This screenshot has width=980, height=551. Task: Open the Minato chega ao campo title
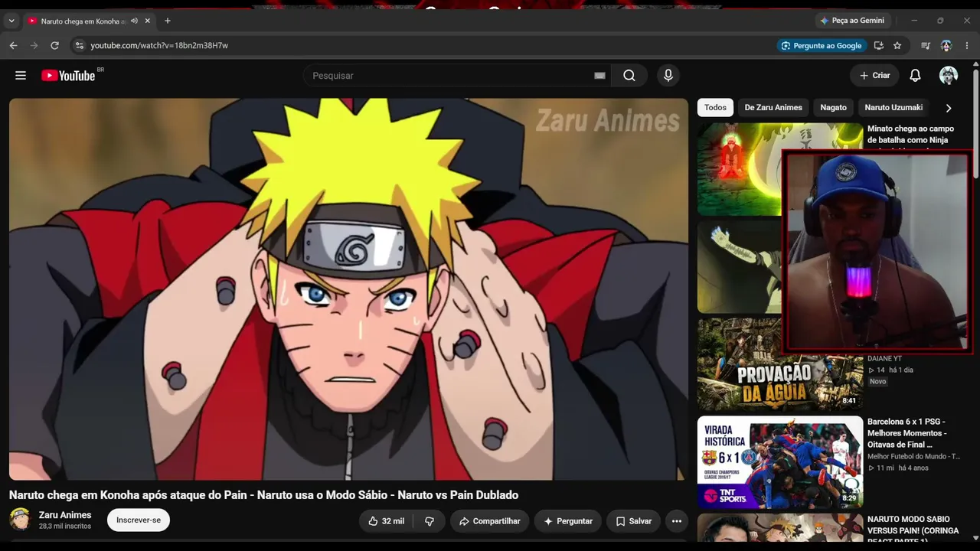coord(910,135)
